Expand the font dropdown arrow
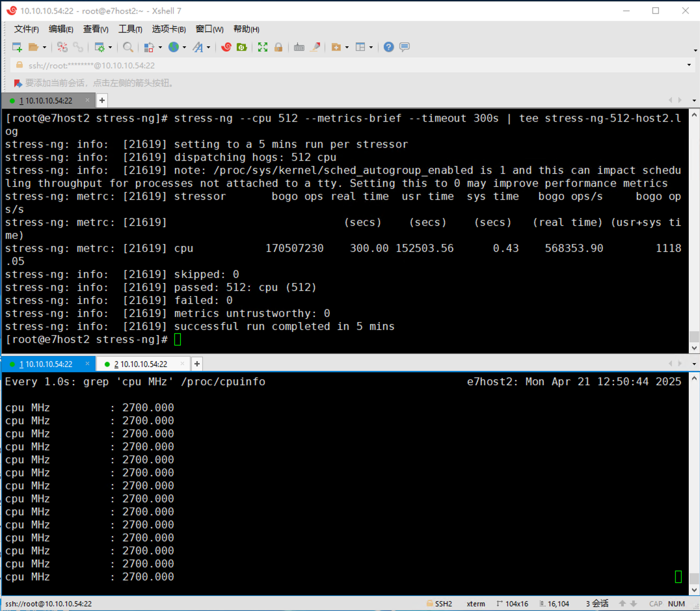The height and width of the screenshot is (611, 700). [x=208, y=48]
